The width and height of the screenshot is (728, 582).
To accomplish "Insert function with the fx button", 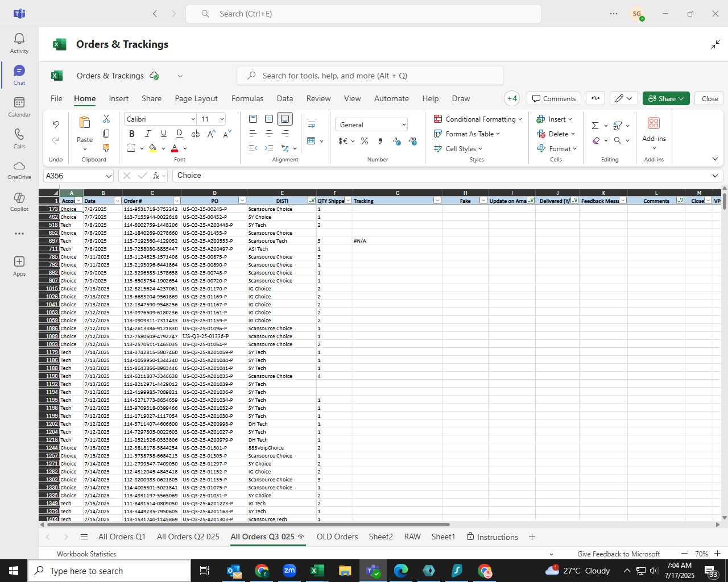I will 156,176.
